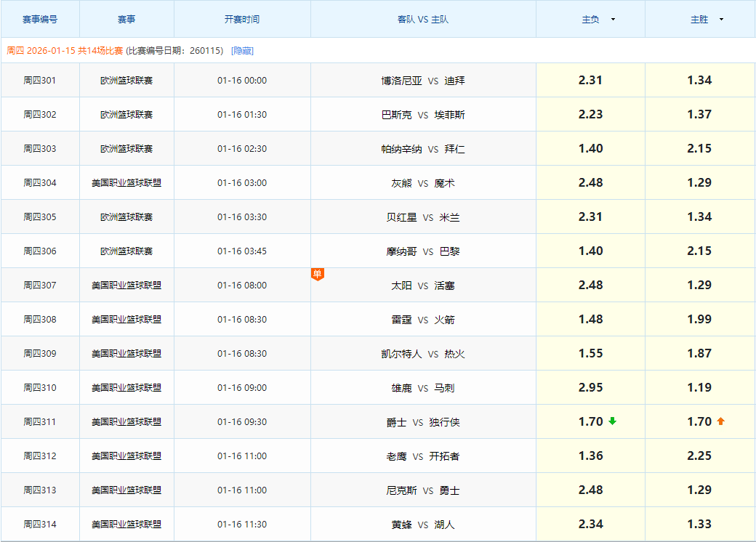
Task: Click 老鹰 VS 开拓者 matchup text
Action: [x=423, y=456]
